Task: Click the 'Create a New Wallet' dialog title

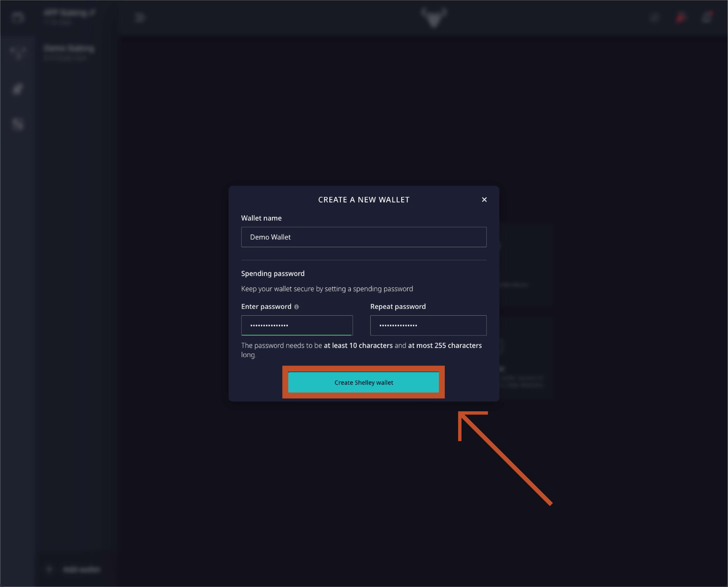Action: pos(364,200)
